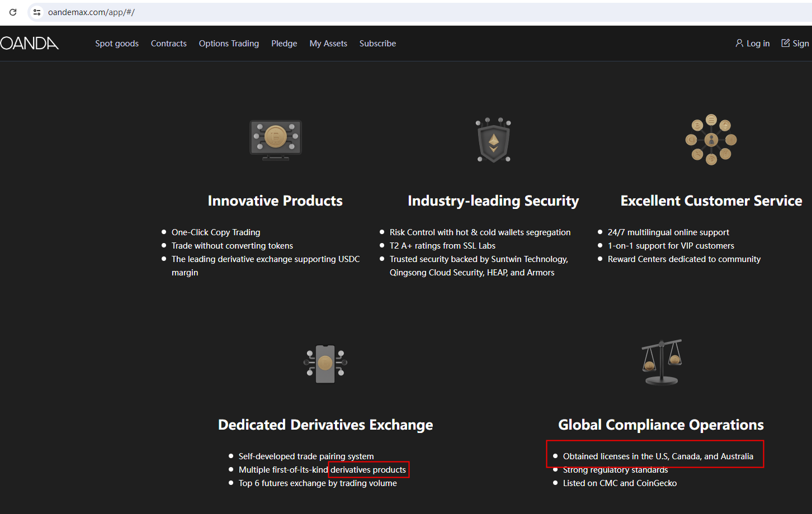Click 'Reward Centers dedicated to community'
This screenshot has height=514, width=812.
[684, 259]
